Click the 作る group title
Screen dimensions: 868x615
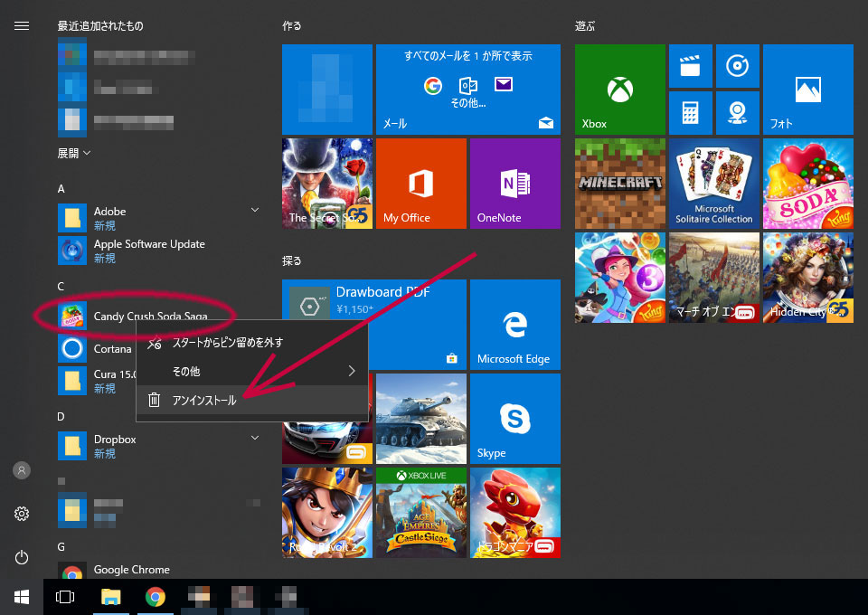pos(292,26)
